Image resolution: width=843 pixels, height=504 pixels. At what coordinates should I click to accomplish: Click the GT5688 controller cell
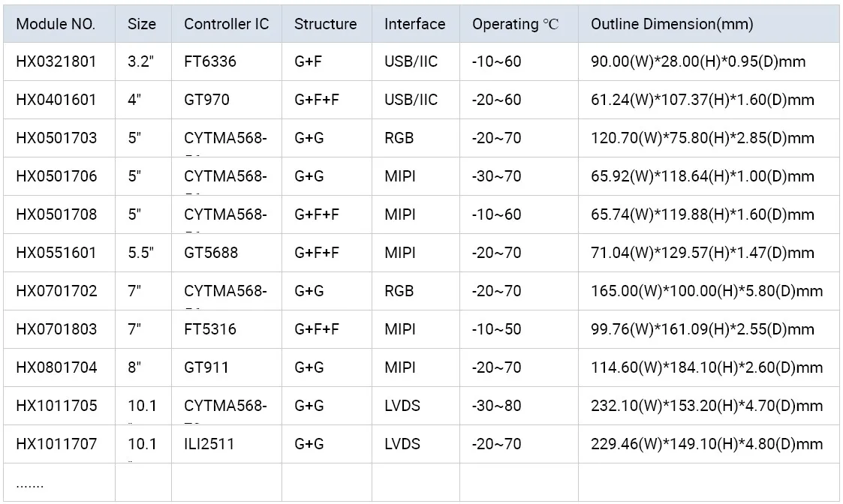[211, 253]
